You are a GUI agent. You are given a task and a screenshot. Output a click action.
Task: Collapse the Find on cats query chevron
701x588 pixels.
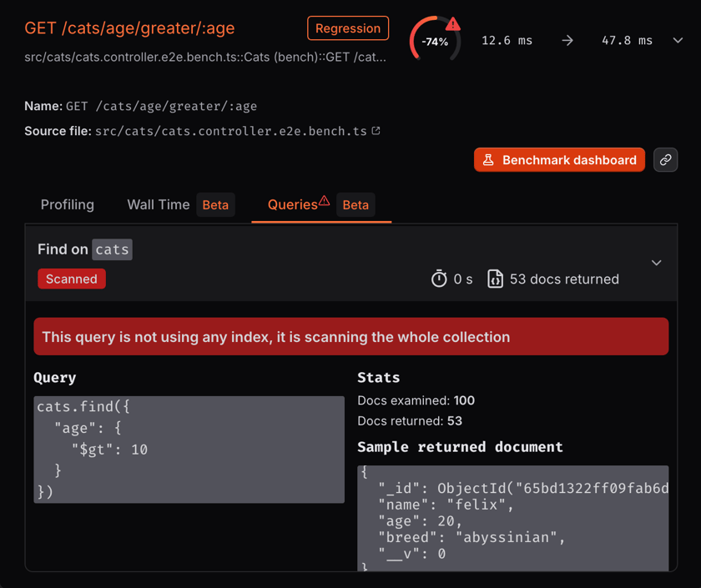[656, 263]
